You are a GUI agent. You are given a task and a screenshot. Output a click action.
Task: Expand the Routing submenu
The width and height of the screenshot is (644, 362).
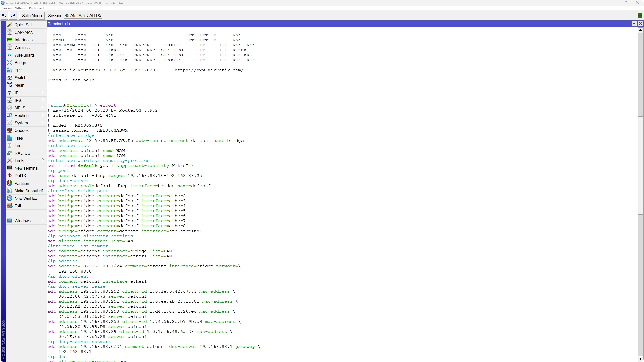(43, 115)
